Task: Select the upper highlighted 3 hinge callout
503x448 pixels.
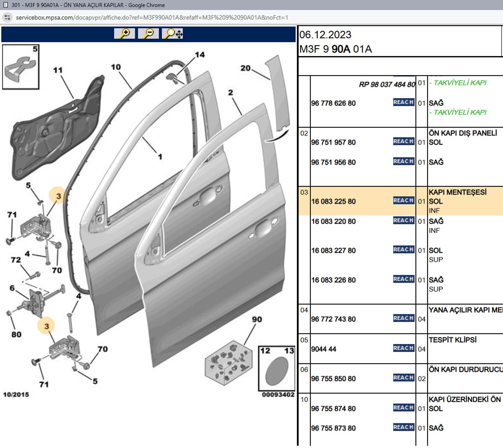Action: (x=58, y=195)
